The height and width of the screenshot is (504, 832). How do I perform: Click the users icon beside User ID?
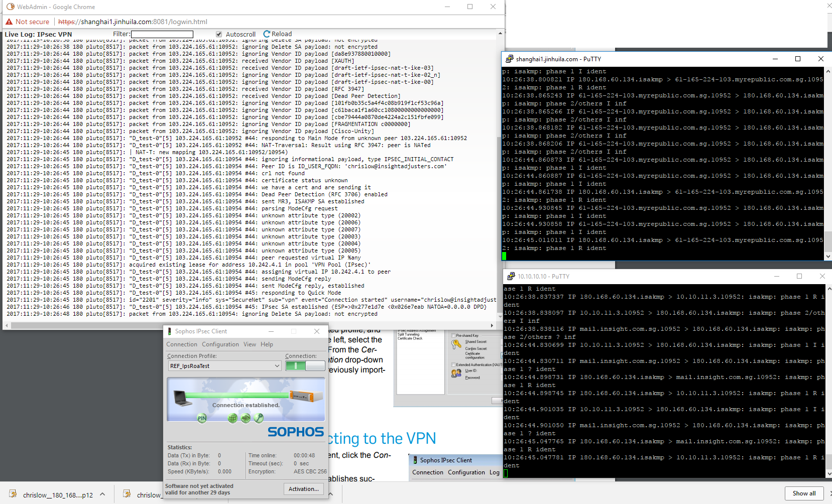point(456,373)
